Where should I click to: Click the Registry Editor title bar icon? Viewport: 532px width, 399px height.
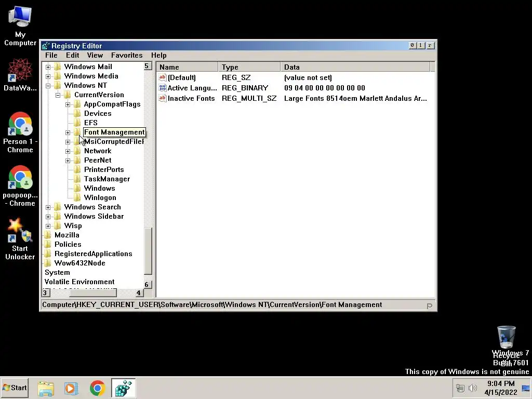click(x=46, y=46)
